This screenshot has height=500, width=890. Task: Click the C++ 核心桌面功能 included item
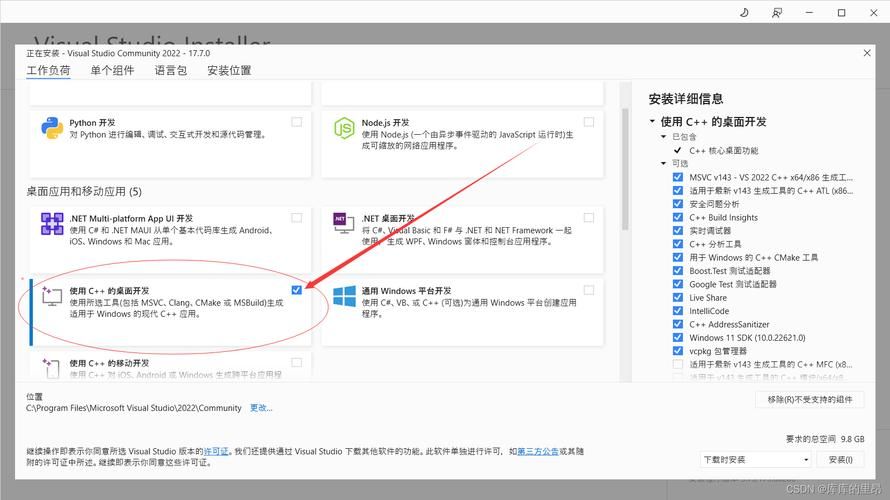click(724, 150)
